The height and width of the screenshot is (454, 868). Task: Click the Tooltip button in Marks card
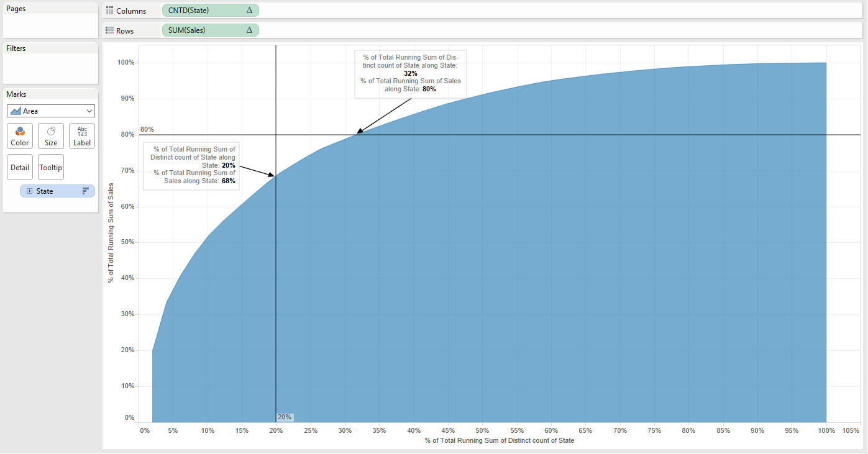coord(51,167)
